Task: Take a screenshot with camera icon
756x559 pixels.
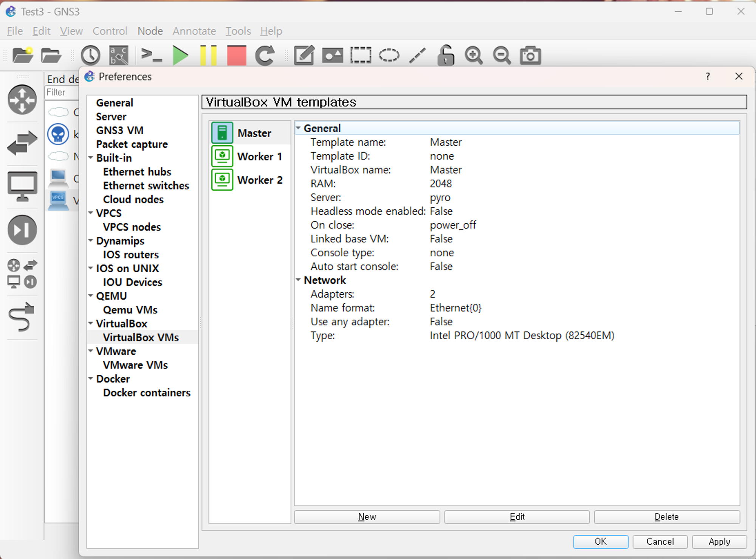Action: 530,55
